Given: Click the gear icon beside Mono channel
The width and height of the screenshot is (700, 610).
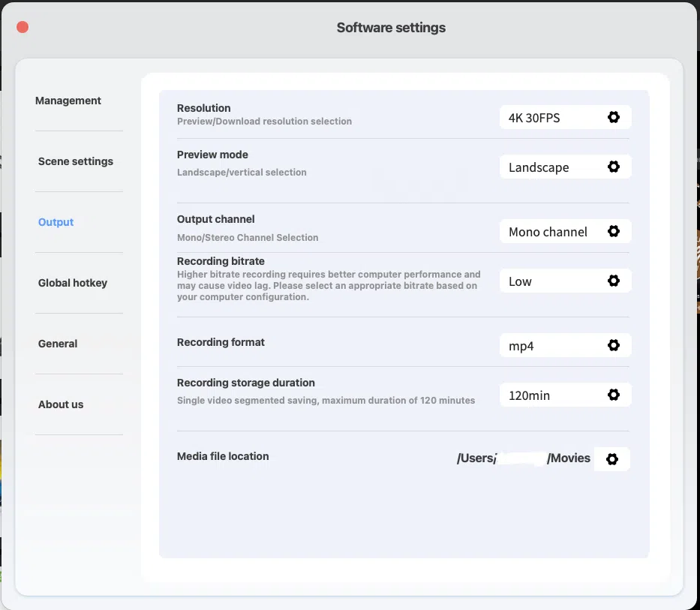Looking at the screenshot, I should pos(613,231).
